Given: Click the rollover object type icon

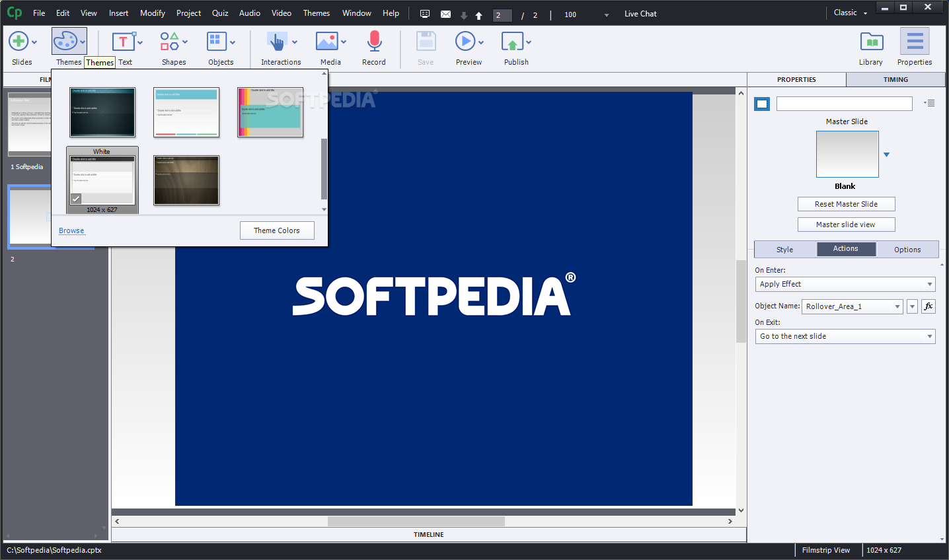Looking at the screenshot, I should click(x=762, y=104).
